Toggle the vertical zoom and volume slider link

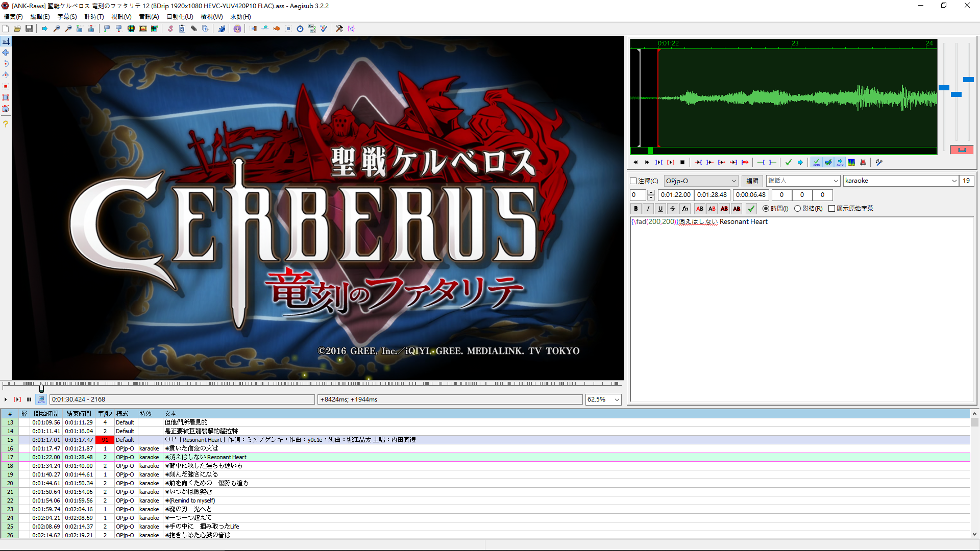(x=962, y=149)
